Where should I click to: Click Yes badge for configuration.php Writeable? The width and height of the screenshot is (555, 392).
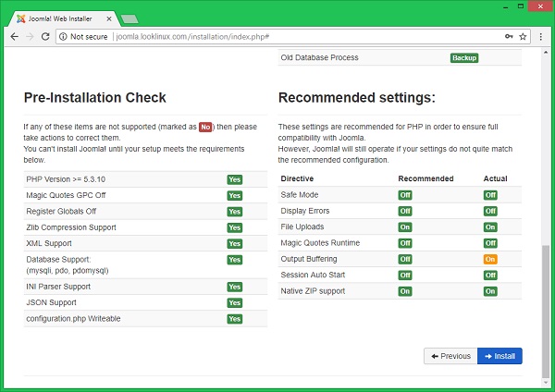(235, 319)
